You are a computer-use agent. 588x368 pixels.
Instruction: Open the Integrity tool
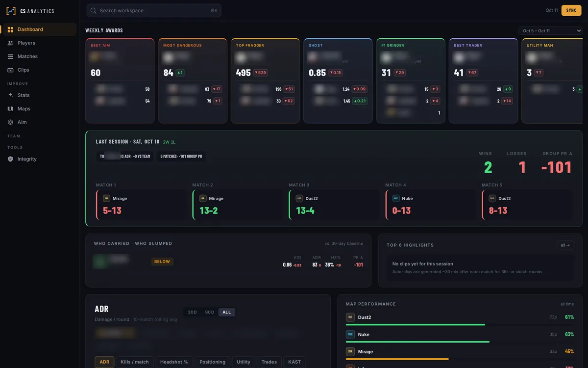click(x=40, y=159)
